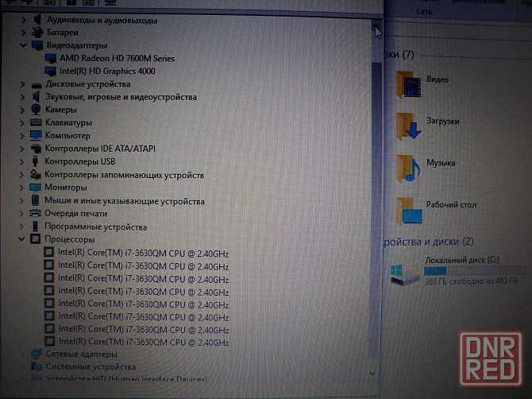Click the Программные устройства icon
Screen dimensions: 532x399
coord(35,227)
